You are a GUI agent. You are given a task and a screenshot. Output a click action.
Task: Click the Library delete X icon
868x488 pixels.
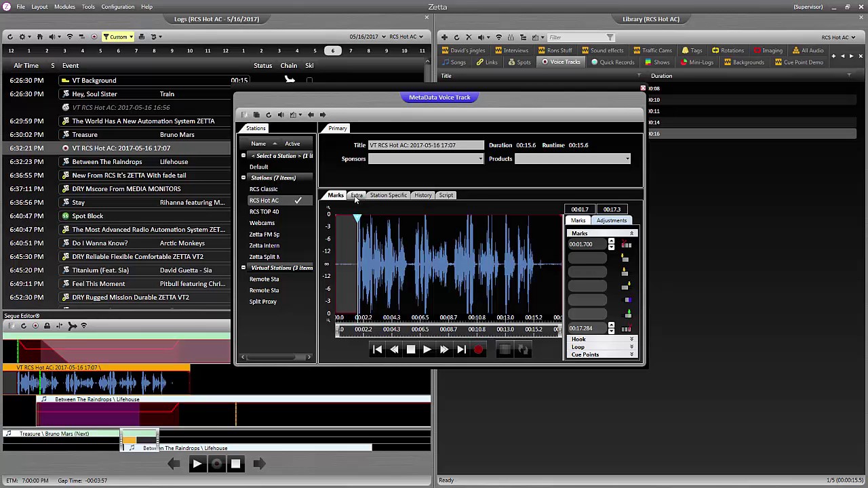[x=469, y=37]
